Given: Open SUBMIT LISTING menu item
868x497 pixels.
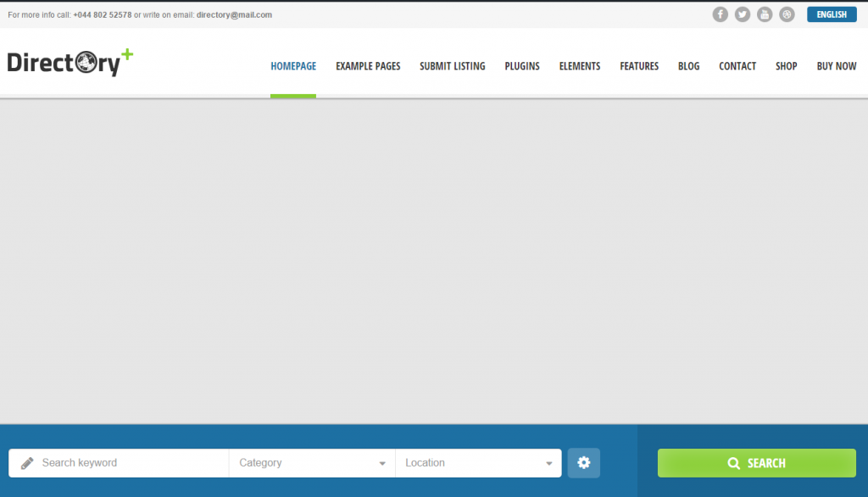Looking at the screenshot, I should (x=453, y=66).
